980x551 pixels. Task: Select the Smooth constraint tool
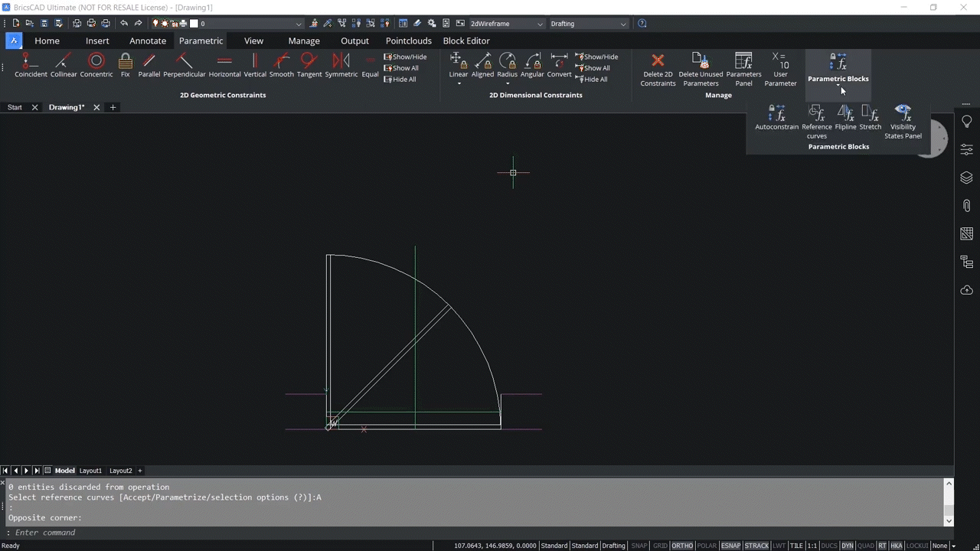[x=282, y=65]
